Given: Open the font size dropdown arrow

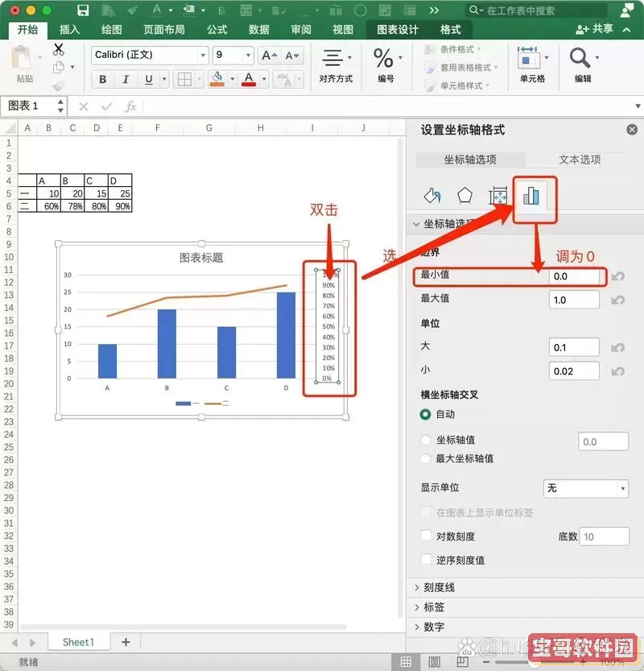Looking at the screenshot, I should 248,56.
